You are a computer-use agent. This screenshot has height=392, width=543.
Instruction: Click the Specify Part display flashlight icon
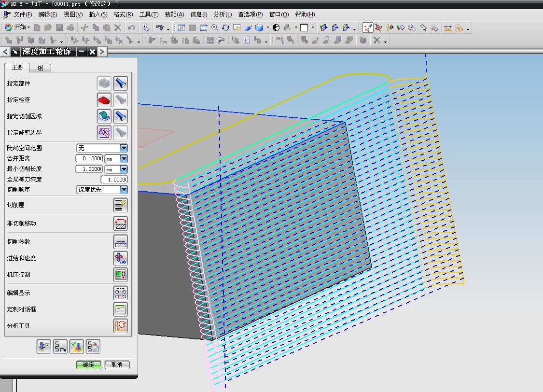tap(121, 83)
